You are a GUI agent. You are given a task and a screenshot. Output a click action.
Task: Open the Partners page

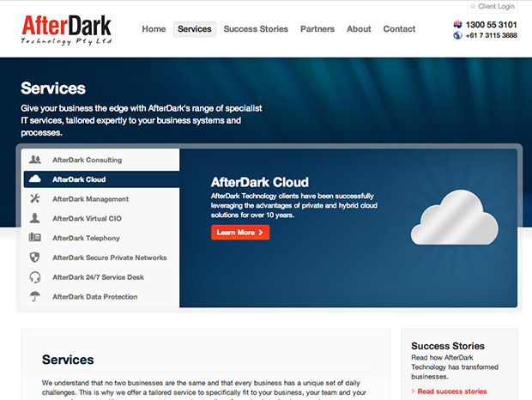pyautogui.click(x=317, y=29)
